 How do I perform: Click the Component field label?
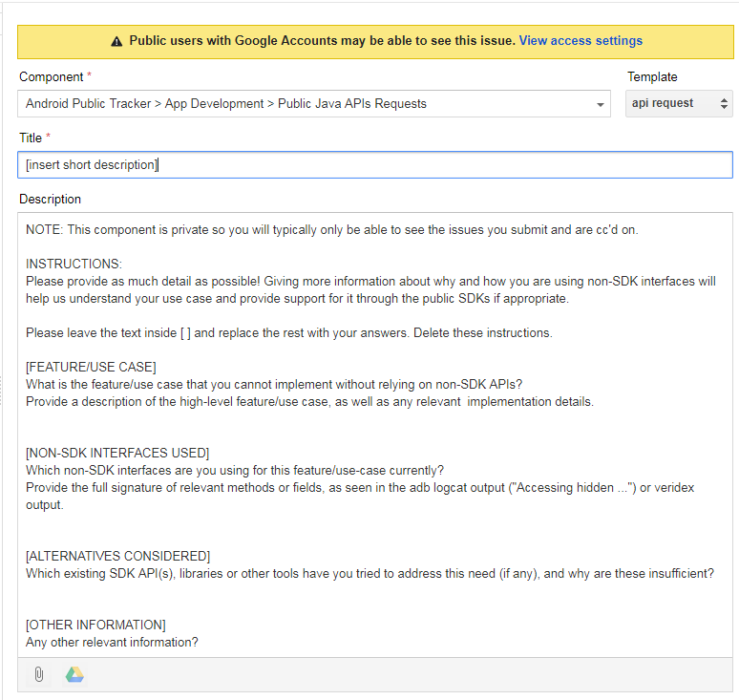coord(51,76)
